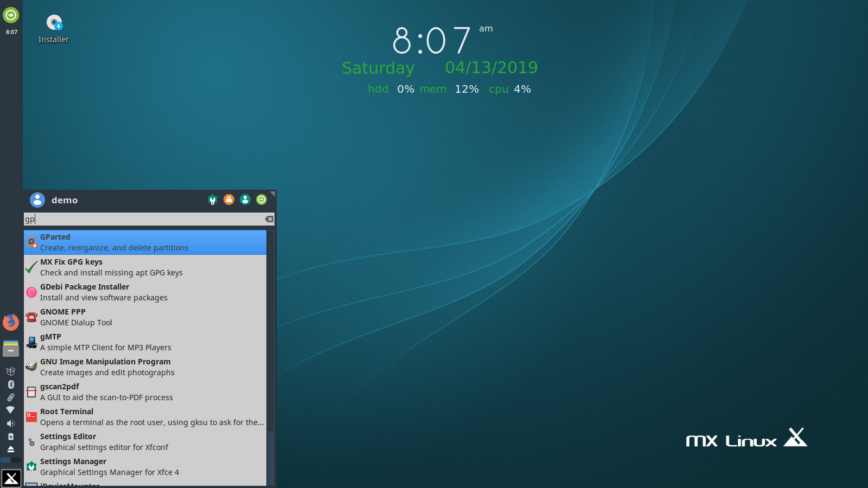The height and width of the screenshot is (488, 868).
Task: Switch workspace via panel pager
Action: coord(11,460)
